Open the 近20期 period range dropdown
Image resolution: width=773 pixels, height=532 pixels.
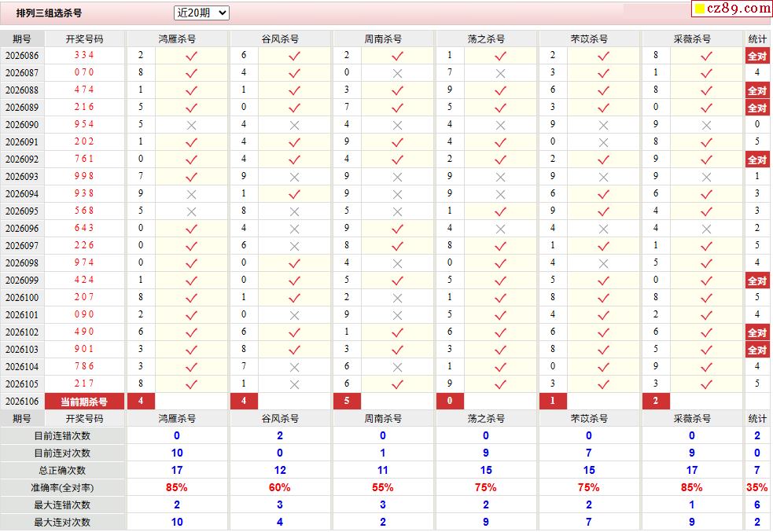pyautogui.click(x=201, y=13)
